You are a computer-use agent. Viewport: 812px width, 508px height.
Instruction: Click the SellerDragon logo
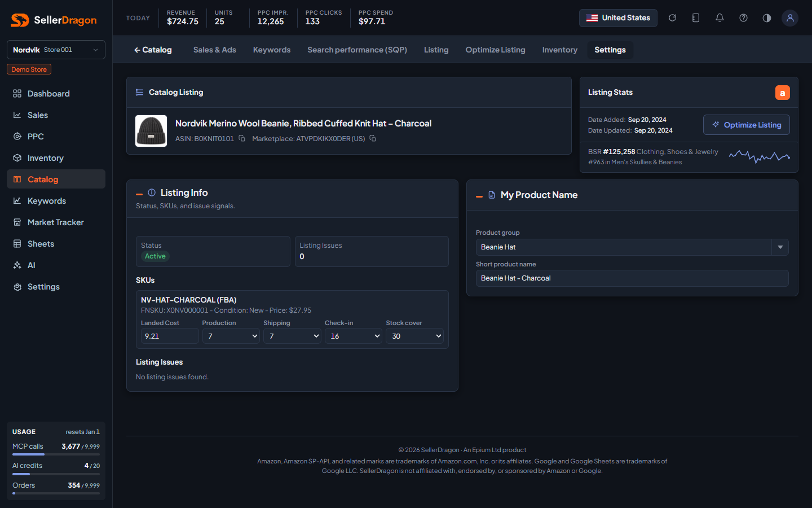tap(54, 20)
